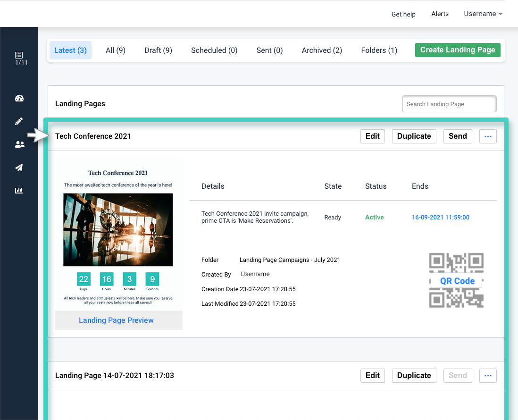Click the Creation Date 23-07-2021 17:20:55
Viewport: 518px width, 420px height.
[x=267, y=289]
